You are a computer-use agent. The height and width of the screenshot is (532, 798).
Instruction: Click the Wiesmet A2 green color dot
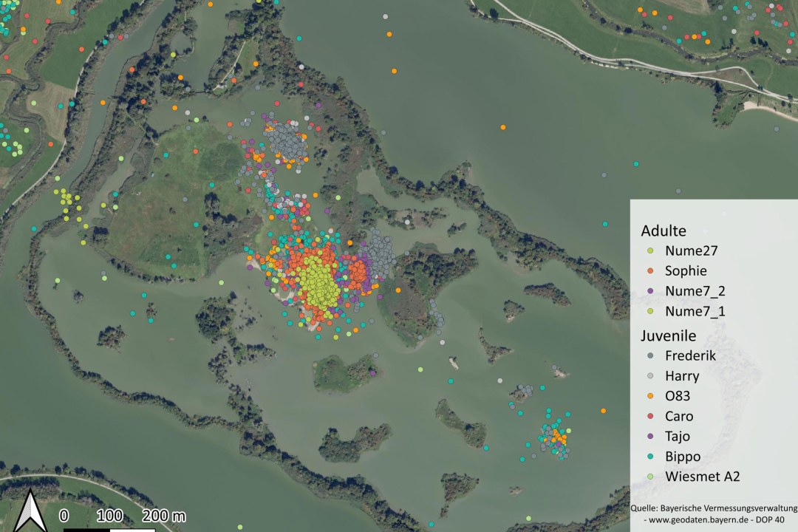(x=650, y=476)
